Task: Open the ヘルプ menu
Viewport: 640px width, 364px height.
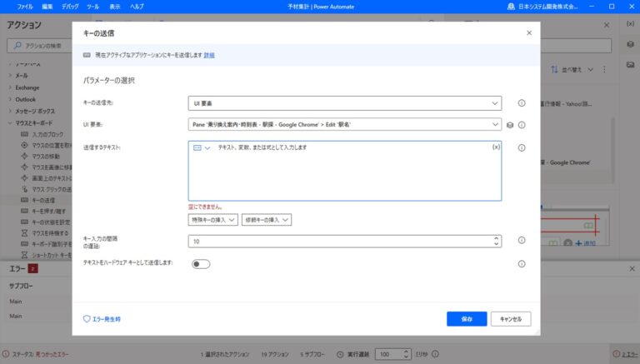Action: click(137, 7)
